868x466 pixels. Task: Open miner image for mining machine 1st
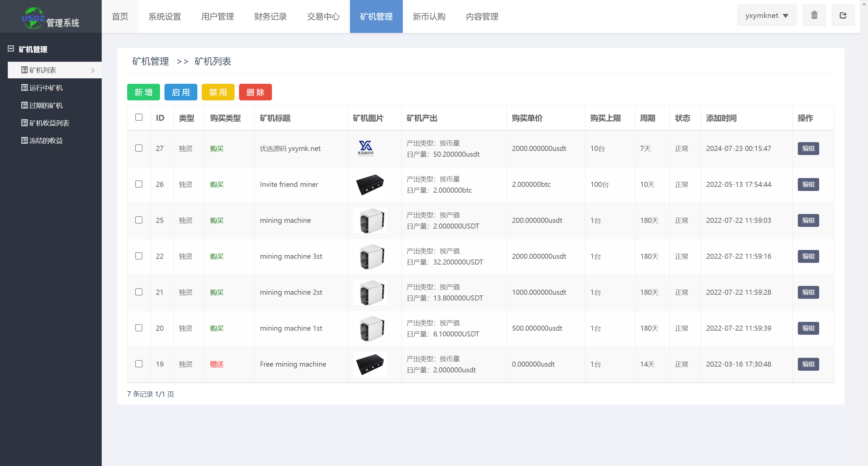(x=370, y=328)
